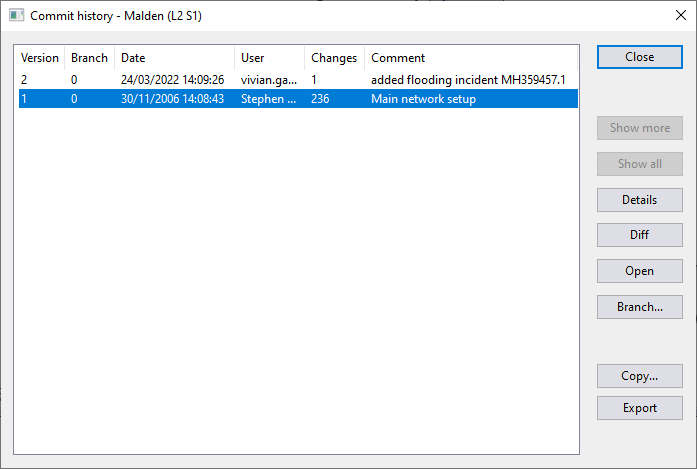
Task: Click the vivian.ga... user cell
Action: [269, 80]
